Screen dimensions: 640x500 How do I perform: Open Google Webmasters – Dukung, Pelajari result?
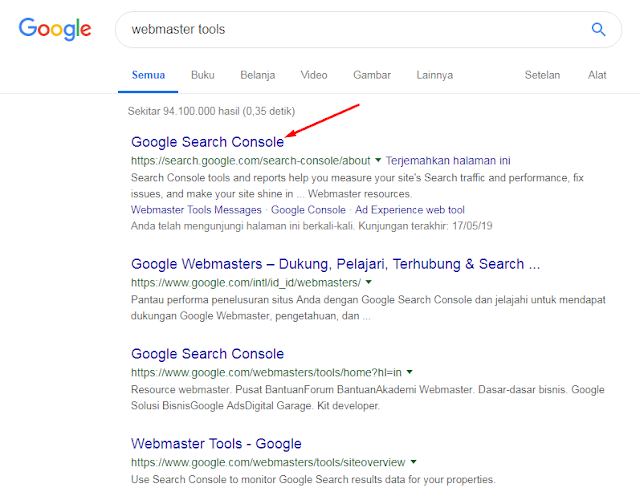coord(336,264)
